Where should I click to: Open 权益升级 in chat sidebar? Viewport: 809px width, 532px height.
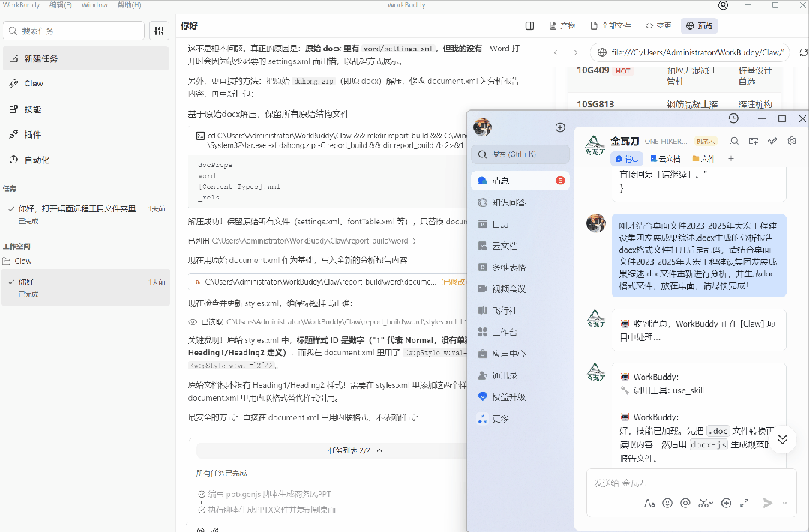pyautogui.click(x=520, y=397)
